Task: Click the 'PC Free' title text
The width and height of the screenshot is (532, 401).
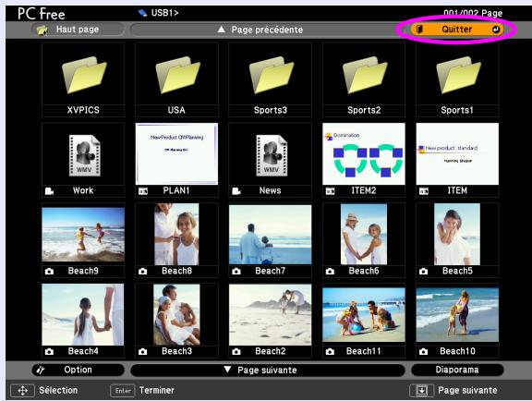Action: (x=41, y=14)
